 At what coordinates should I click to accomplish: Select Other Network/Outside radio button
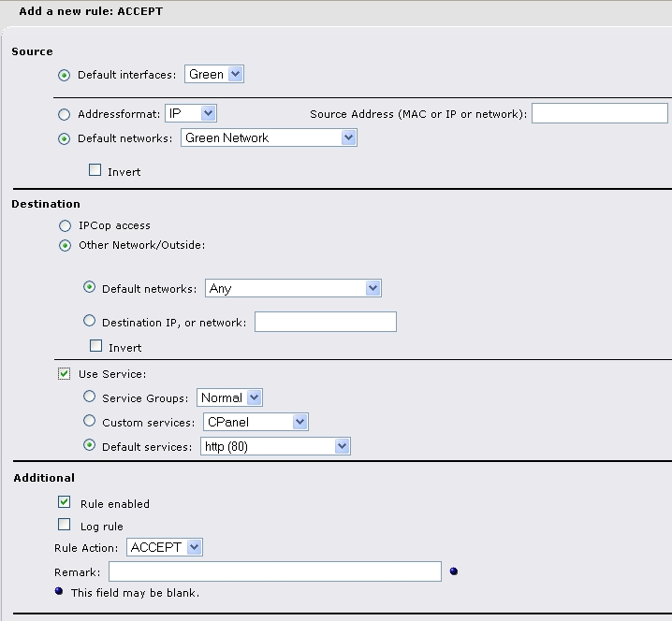click(65, 245)
